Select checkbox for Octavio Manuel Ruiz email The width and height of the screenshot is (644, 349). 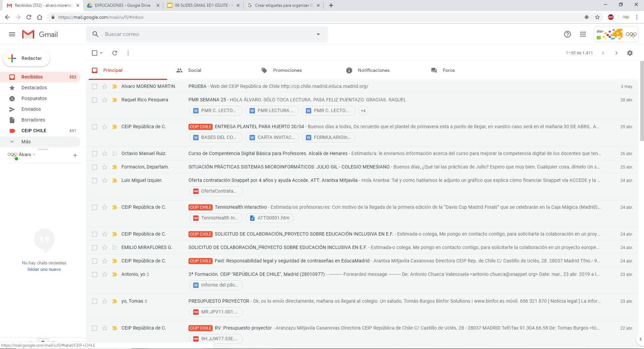tap(95, 154)
